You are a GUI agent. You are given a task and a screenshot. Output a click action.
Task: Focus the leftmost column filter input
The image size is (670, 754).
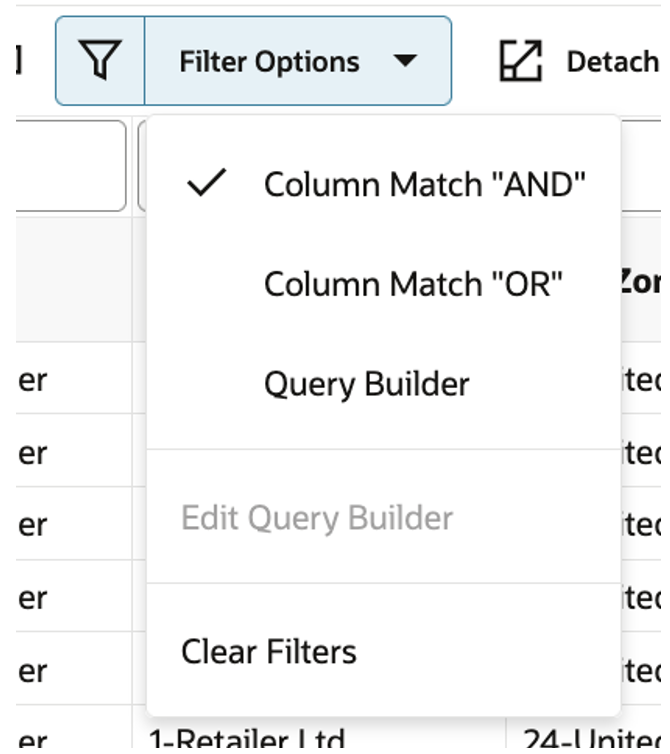70,166
